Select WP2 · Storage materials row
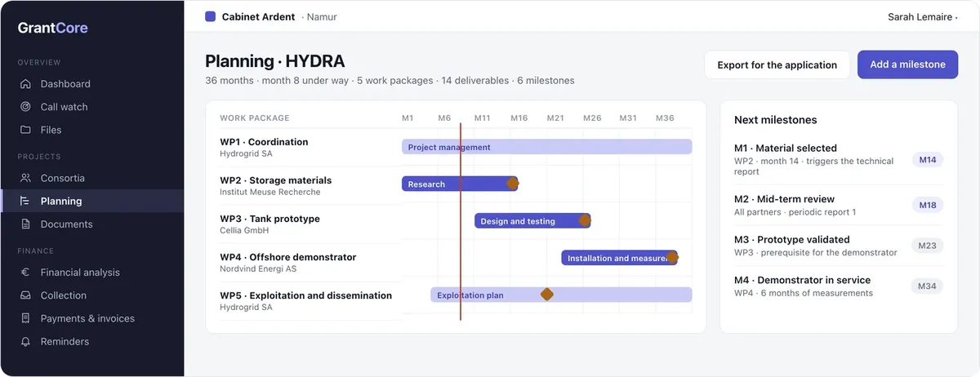The width and height of the screenshot is (980, 377). (x=310, y=185)
